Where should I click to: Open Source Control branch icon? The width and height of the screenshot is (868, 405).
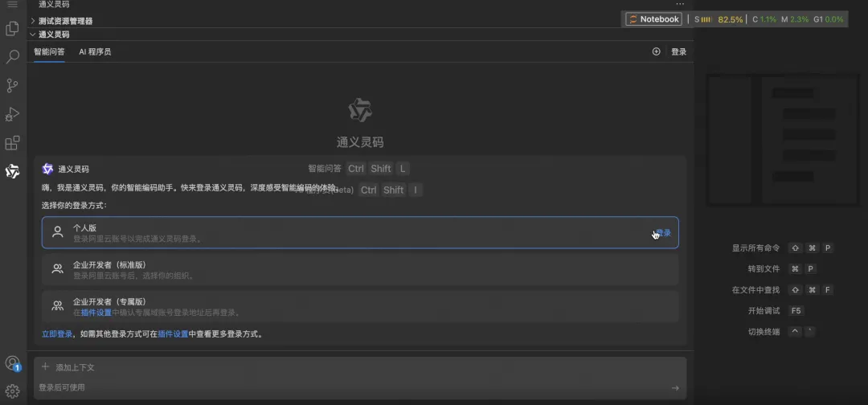(12, 85)
